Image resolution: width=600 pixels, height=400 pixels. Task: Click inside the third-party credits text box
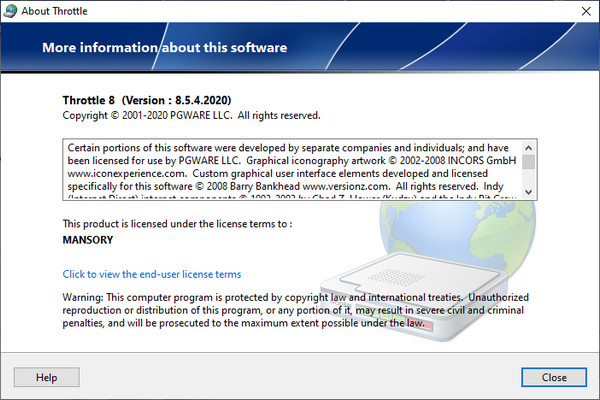290,168
